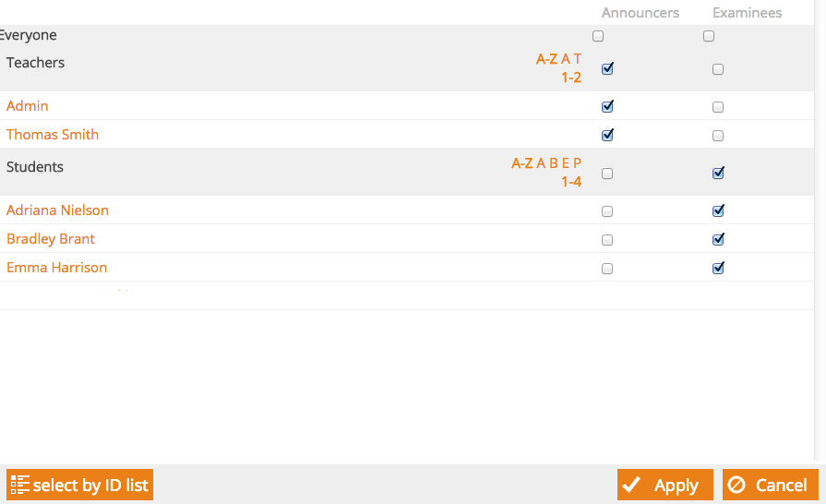Screen dimensions: 826x504
Task: Click the circle-slash icon on Cancel button
Action: coord(736,485)
